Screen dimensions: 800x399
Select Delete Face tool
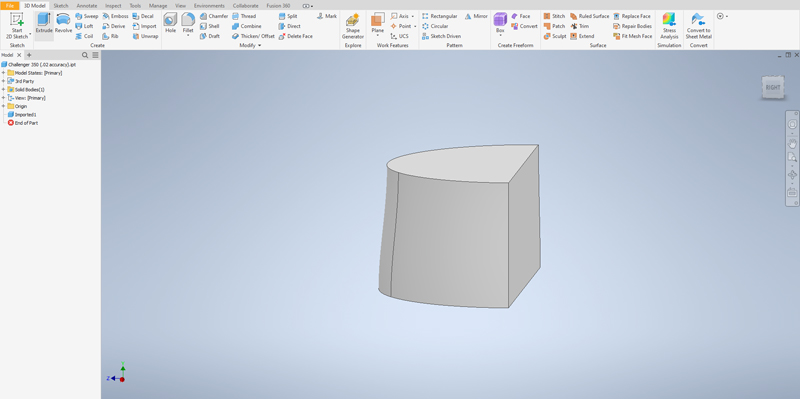[x=295, y=36]
